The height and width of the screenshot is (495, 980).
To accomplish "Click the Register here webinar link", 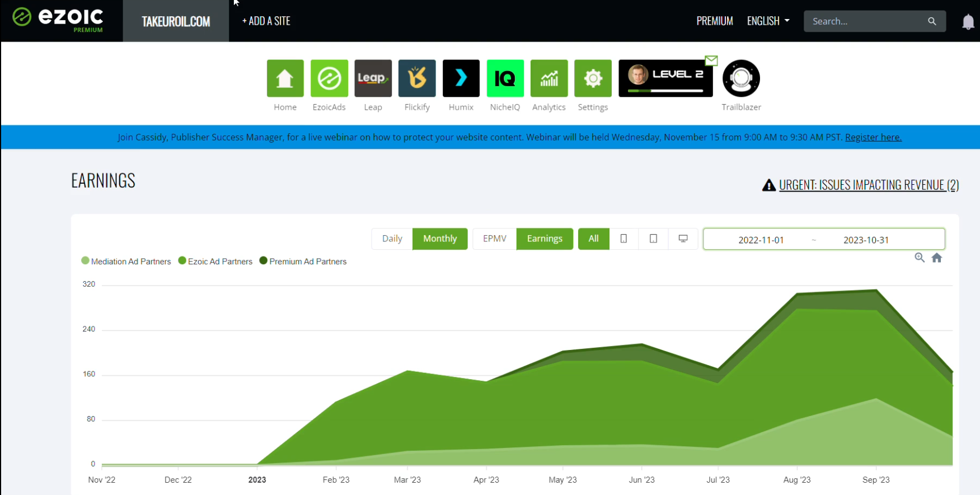I will pyautogui.click(x=873, y=137).
